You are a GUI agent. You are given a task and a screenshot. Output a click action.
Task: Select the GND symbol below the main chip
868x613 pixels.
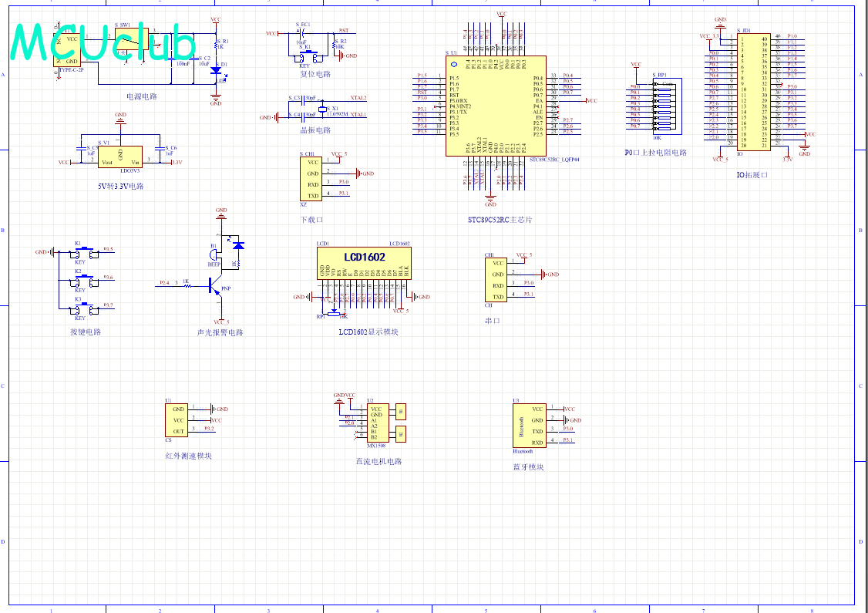490,199
